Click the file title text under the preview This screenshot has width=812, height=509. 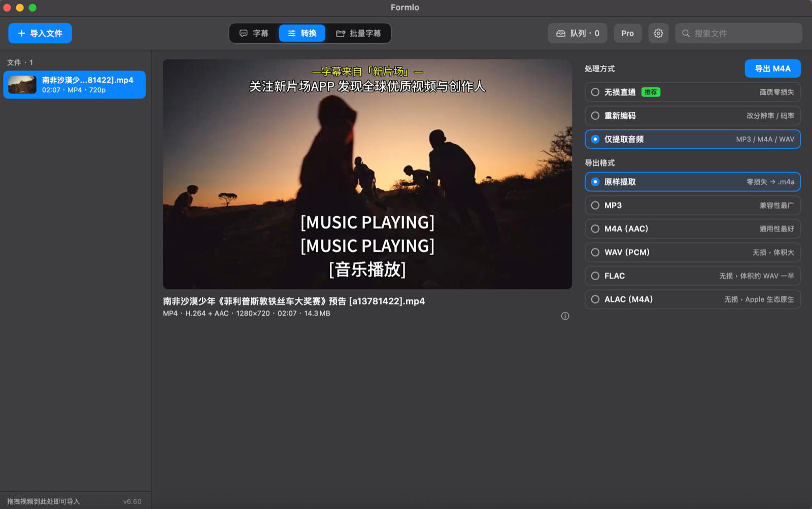tap(294, 301)
